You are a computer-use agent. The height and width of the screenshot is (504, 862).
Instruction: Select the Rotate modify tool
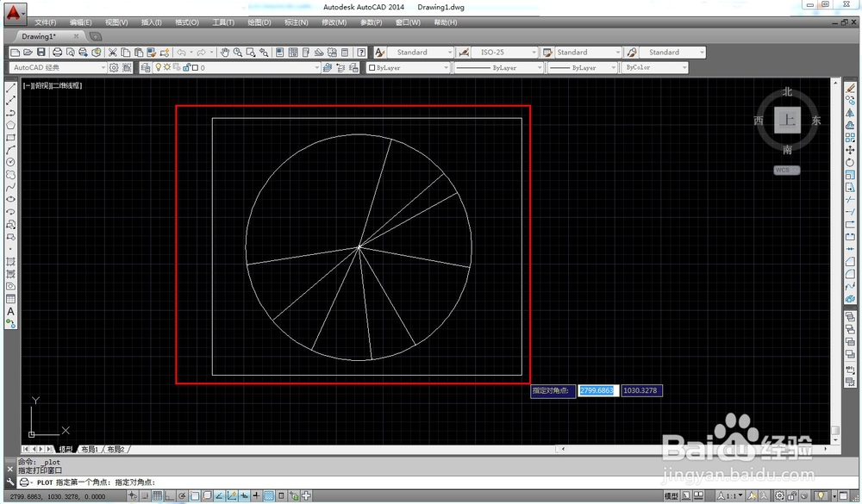[850, 162]
